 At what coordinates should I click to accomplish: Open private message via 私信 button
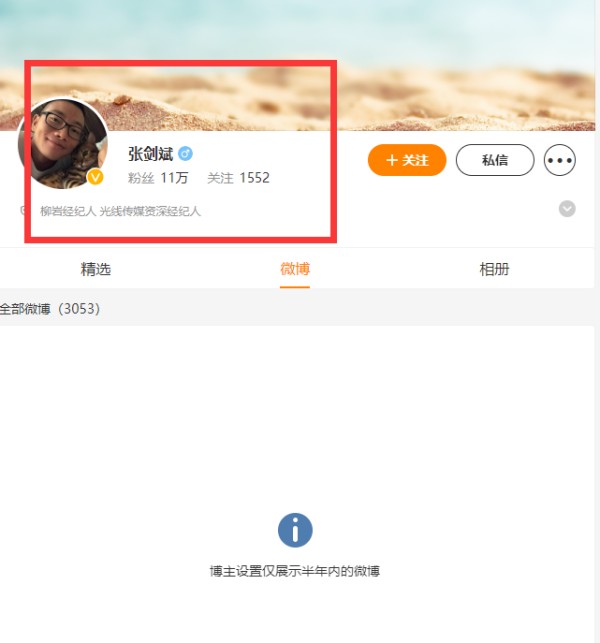point(495,160)
